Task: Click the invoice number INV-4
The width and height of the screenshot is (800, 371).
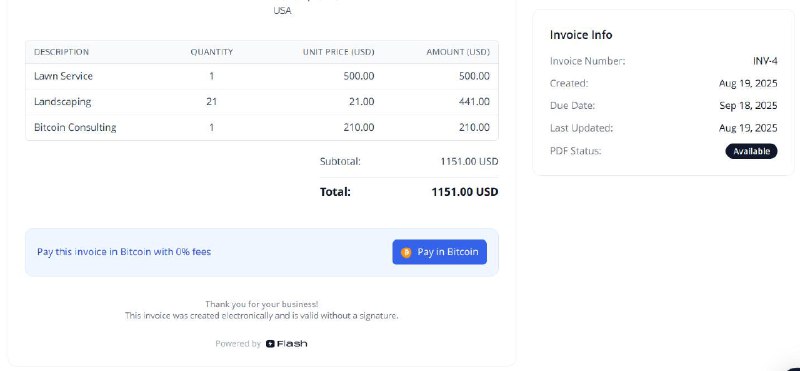Action: (x=765, y=61)
